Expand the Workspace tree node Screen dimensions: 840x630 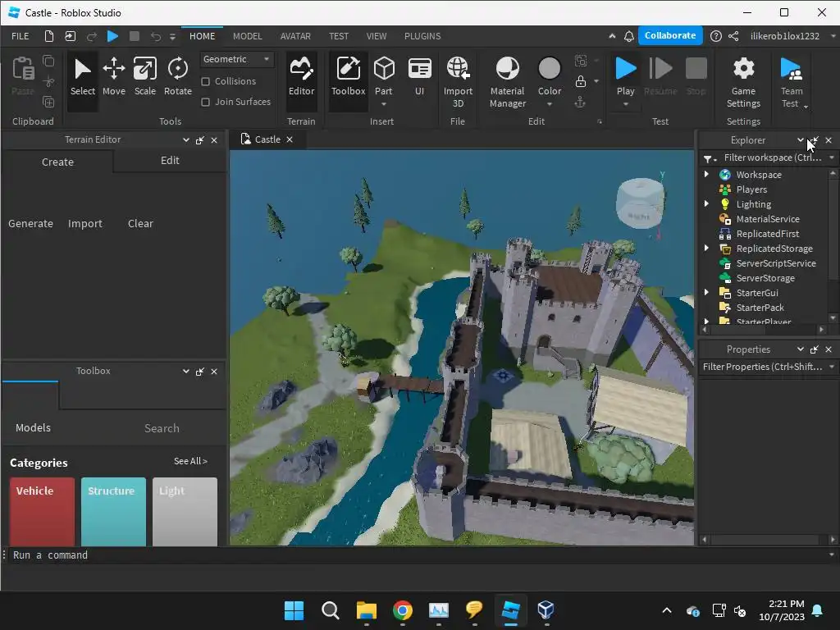click(x=706, y=174)
